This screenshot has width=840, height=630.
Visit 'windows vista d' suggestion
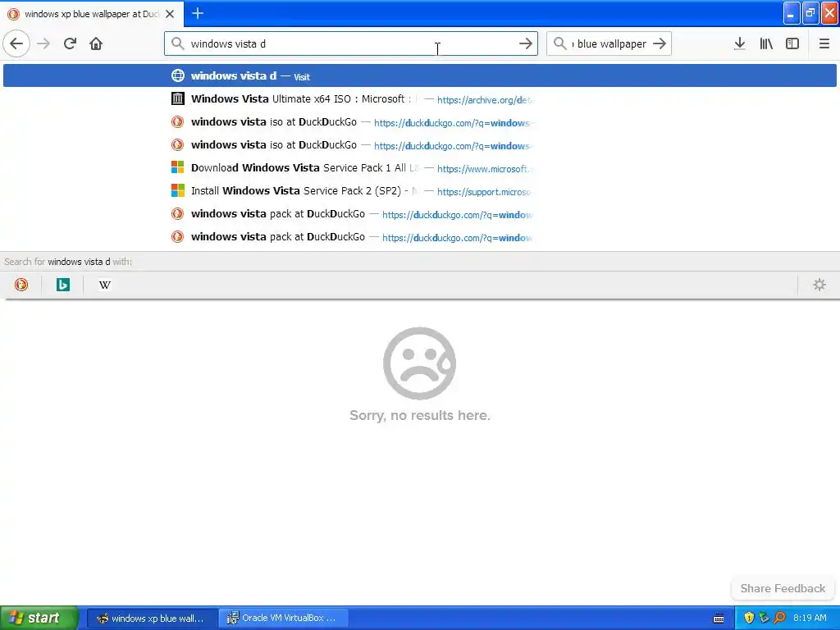coord(419,75)
